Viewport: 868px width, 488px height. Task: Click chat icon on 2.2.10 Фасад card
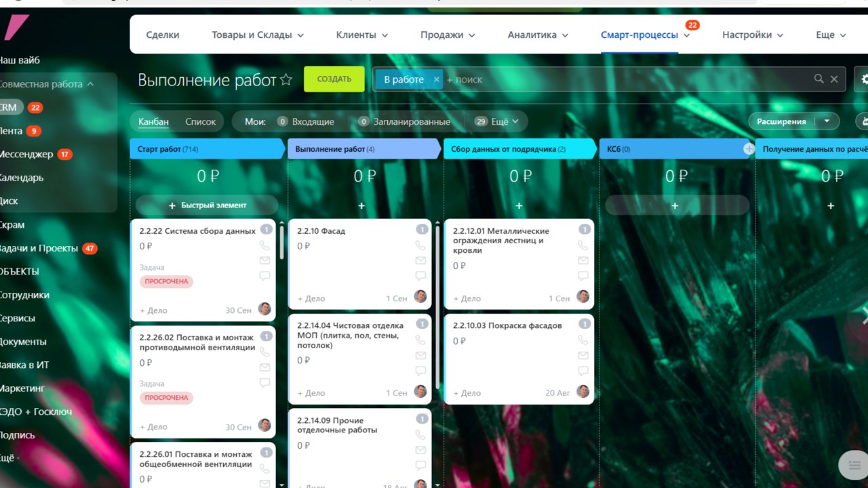pyautogui.click(x=420, y=276)
